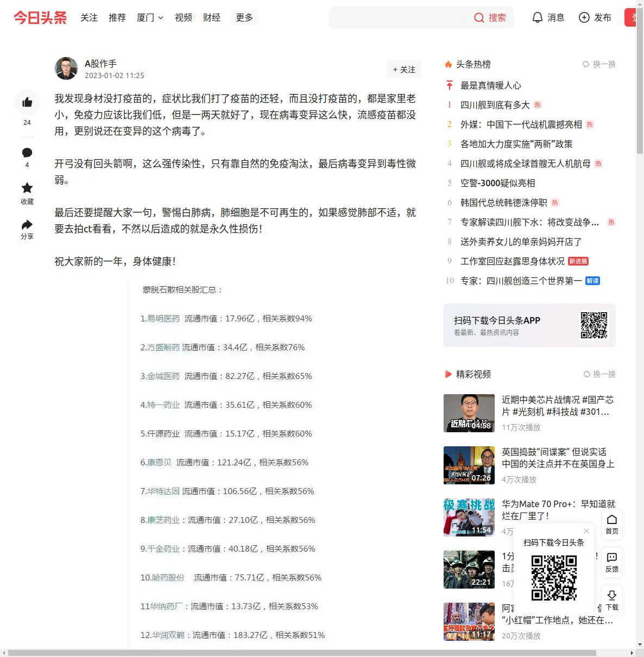Open 韩国代总统韩德洙停职
644x657 pixels.
click(x=504, y=203)
